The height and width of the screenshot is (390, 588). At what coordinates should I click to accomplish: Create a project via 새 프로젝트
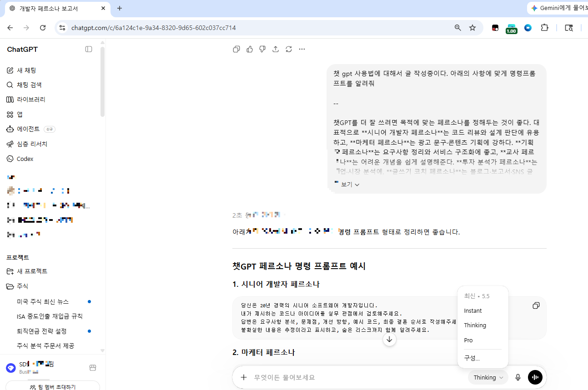[27, 271]
